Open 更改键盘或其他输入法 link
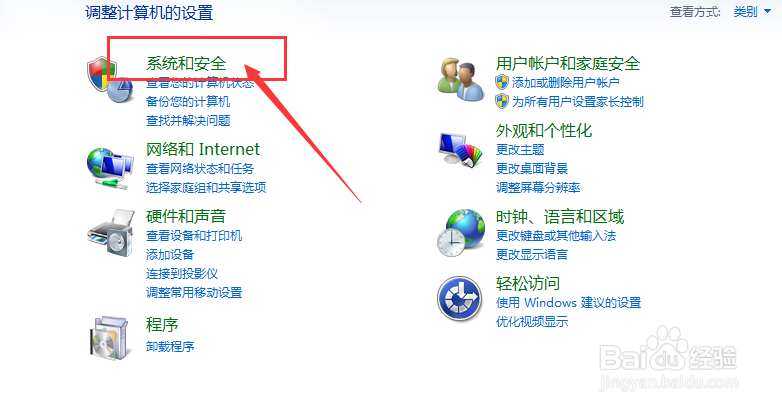This screenshot has width=782, height=409. [x=556, y=235]
